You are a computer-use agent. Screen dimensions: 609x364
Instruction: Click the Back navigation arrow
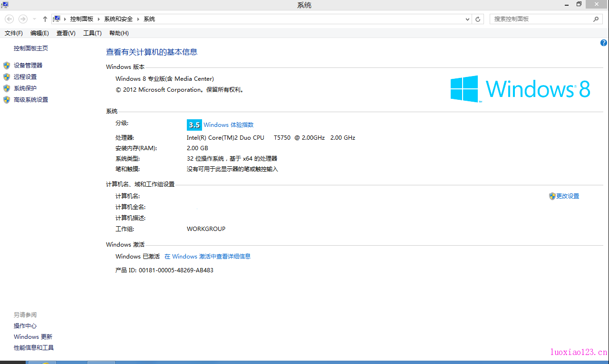click(10, 19)
